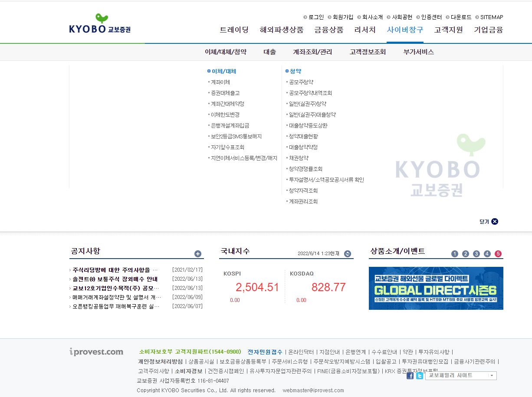Screen dimensions: 532x397
Task: Open the 사회공헌 link
Action: pyautogui.click(x=402, y=17)
